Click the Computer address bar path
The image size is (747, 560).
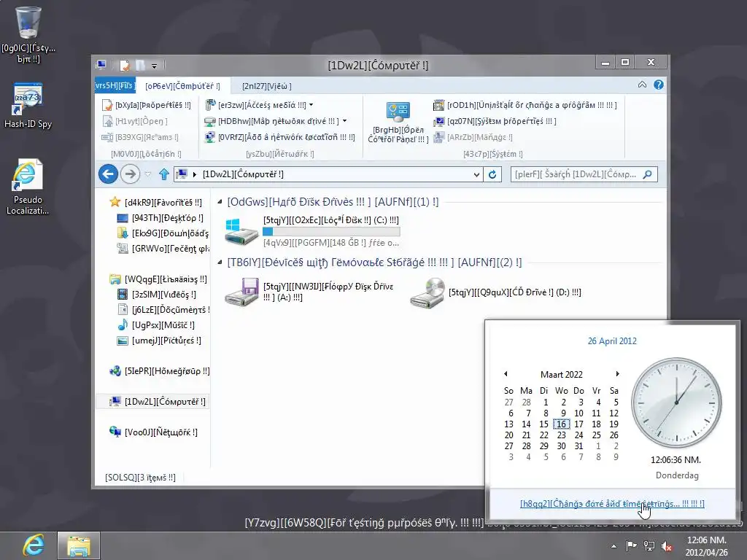243,174
